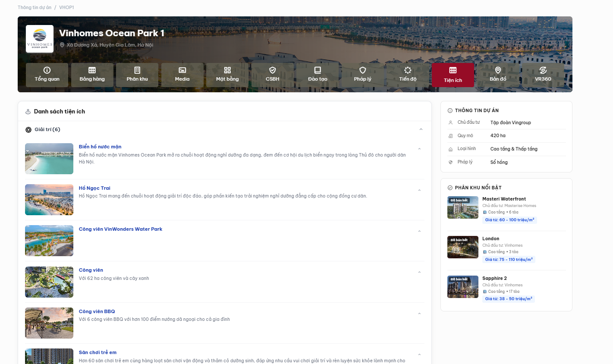Select the price tag 60 - 100 triệu/m²
Viewport: 613px width, 364px height.
[x=510, y=220]
